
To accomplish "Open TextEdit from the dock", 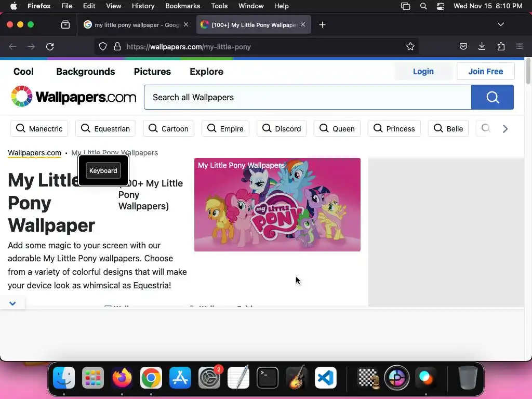I will pos(238,378).
